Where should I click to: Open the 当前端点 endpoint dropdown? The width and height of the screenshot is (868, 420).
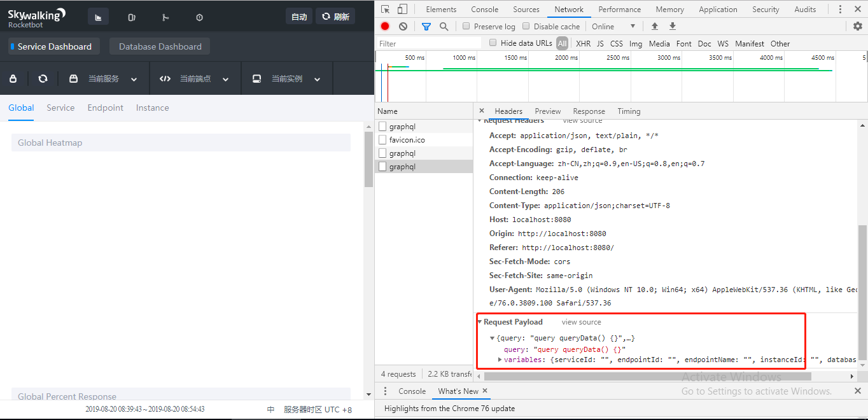coord(194,79)
